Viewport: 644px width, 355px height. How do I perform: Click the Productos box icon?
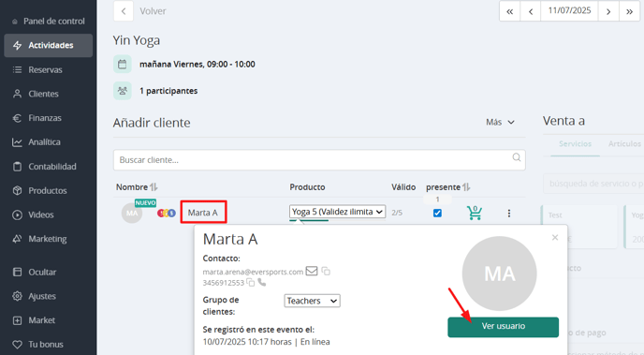pyautogui.click(x=17, y=191)
